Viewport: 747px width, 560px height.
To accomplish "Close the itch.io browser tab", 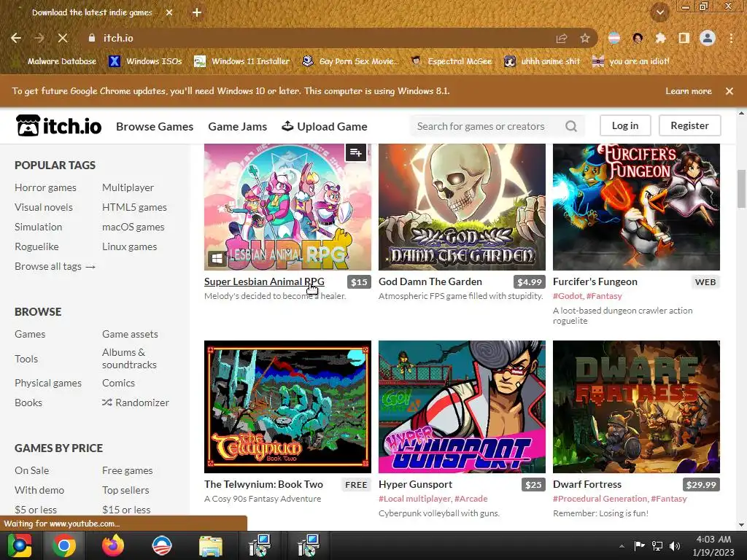I will 169,12.
